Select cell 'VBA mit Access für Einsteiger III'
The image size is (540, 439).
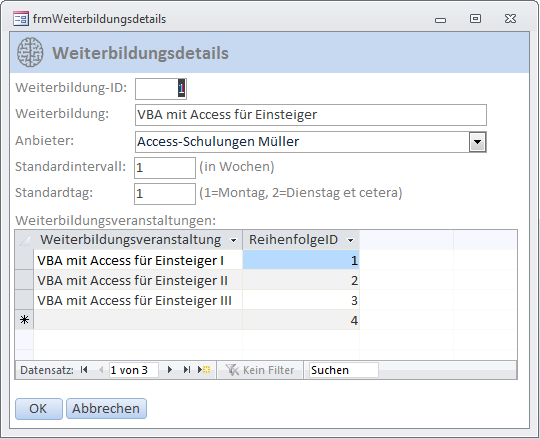pos(138,300)
